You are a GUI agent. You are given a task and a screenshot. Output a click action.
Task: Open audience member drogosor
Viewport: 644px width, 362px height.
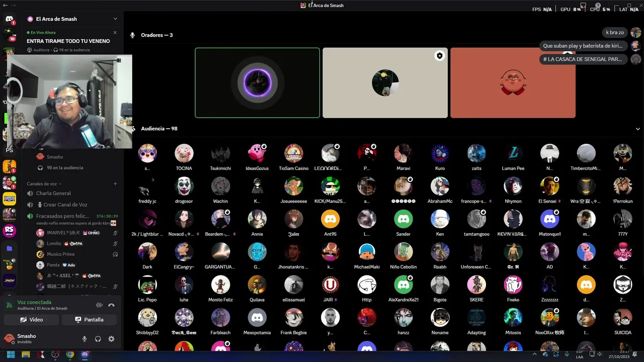(x=184, y=190)
